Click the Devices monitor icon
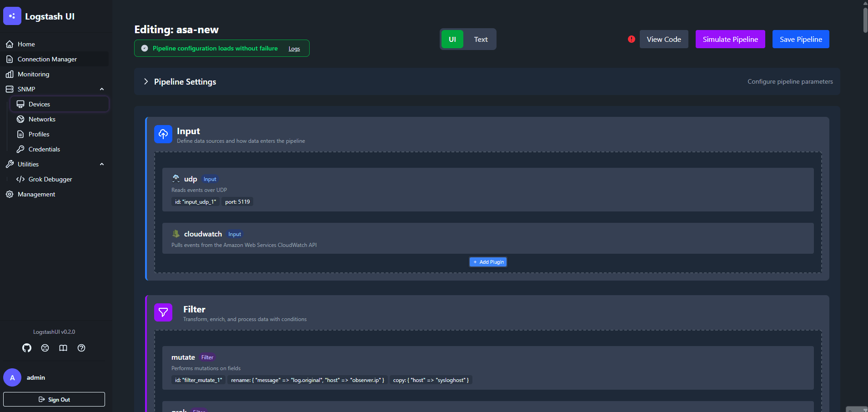The width and height of the screenshot is (868, 412). click(x=20, y=104)
